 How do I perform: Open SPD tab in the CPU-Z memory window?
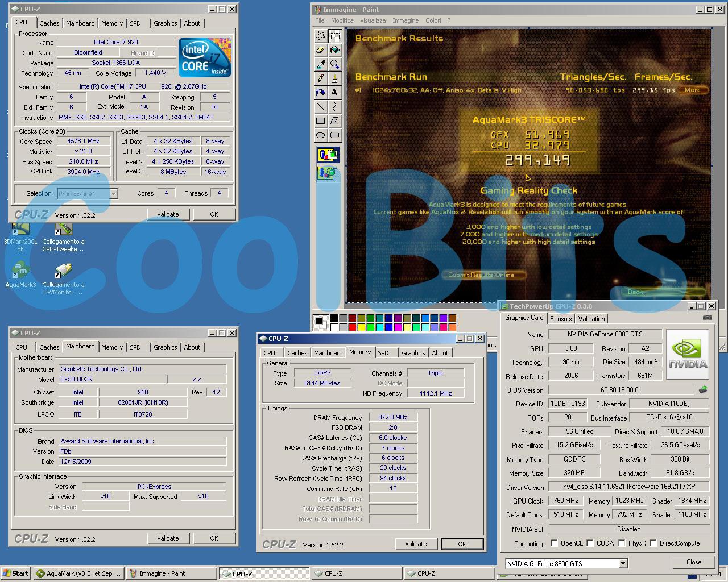coord(383,353)
